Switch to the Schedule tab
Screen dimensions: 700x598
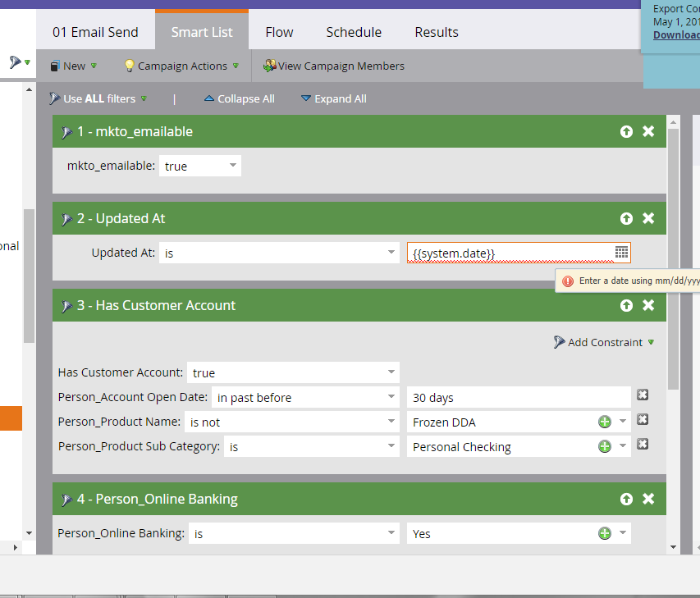(354, 32)
